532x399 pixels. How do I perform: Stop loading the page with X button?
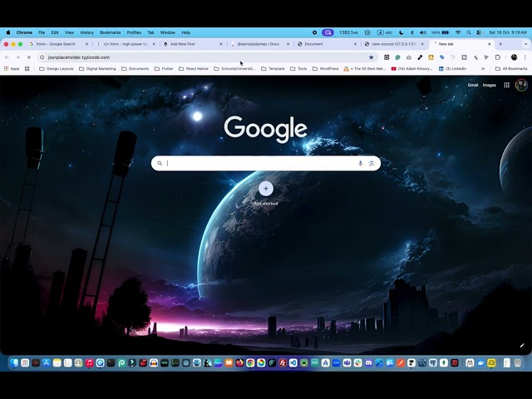tap(29, 57)
